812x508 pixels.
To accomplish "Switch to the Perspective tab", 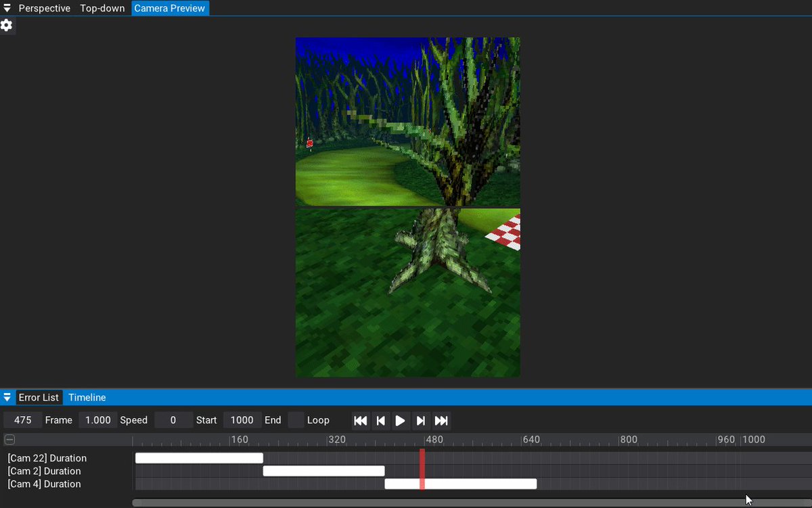I will [44, 8].
